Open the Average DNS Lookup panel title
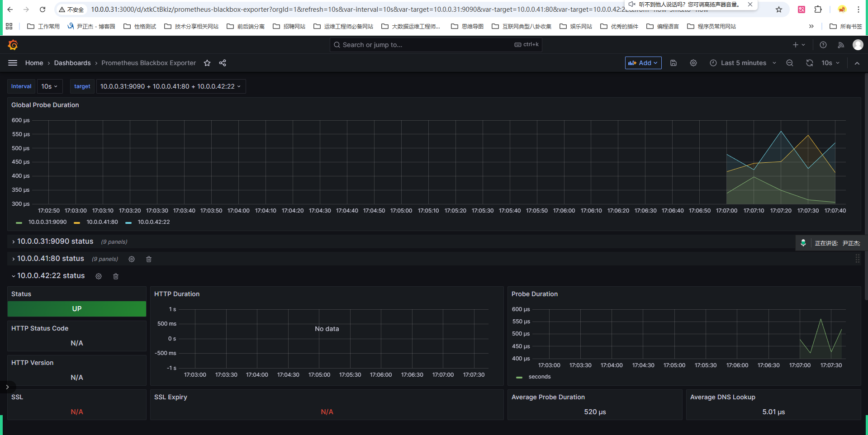 tap(723, 397)
